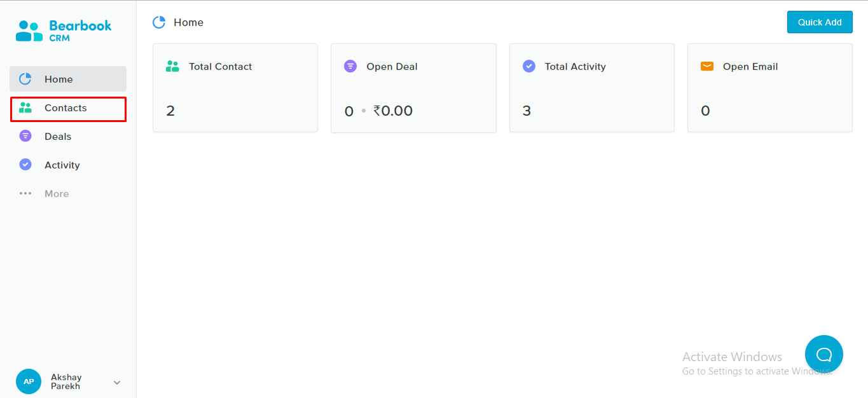Go to the Deals section
868x398 pixels.
68,136
